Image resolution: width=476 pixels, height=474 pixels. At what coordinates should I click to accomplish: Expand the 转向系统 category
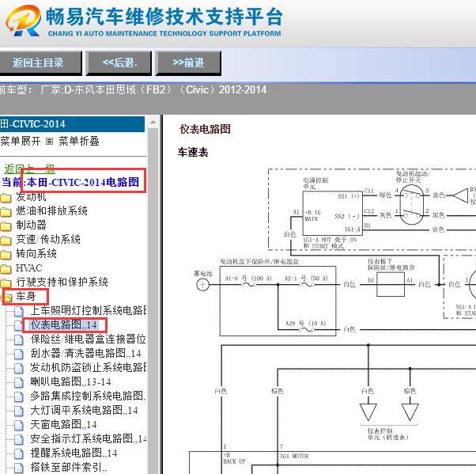click(x=36, y=253)
